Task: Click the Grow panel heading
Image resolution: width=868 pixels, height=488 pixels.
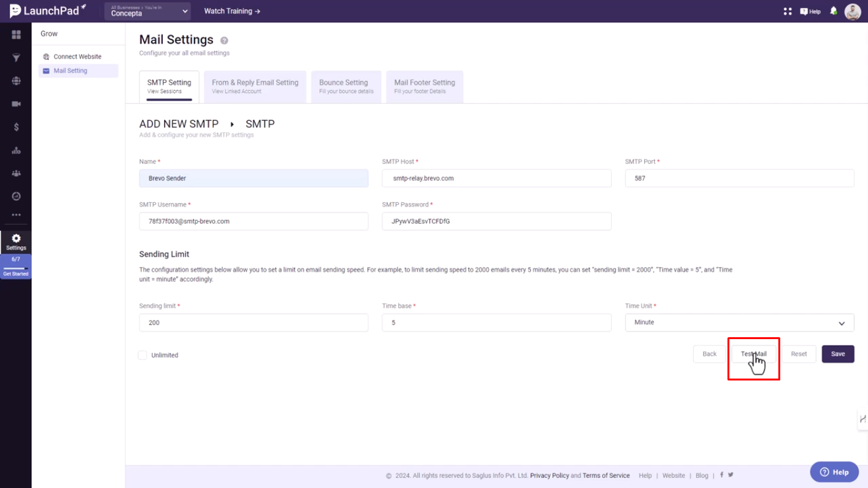Action: click(49, 34)
